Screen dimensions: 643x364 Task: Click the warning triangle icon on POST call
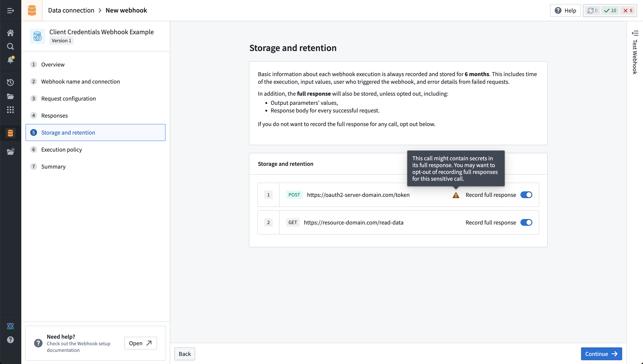(456, 195)
